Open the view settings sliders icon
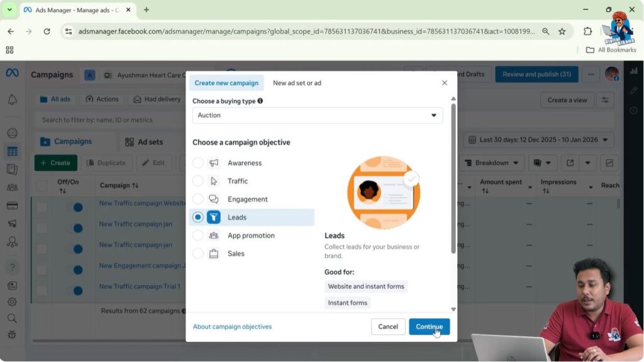Image resolution: width=644 pixels, height=362 pixels. pos(605,100)
